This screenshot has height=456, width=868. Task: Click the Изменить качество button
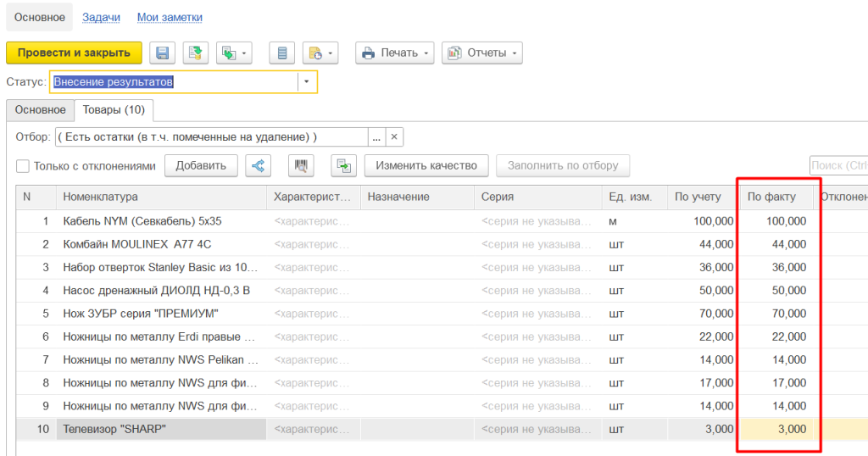tap(426, 165)
